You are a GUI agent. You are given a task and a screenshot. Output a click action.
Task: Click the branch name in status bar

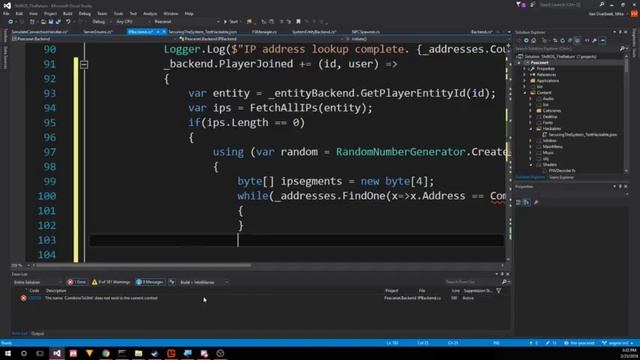coord(617,343)
